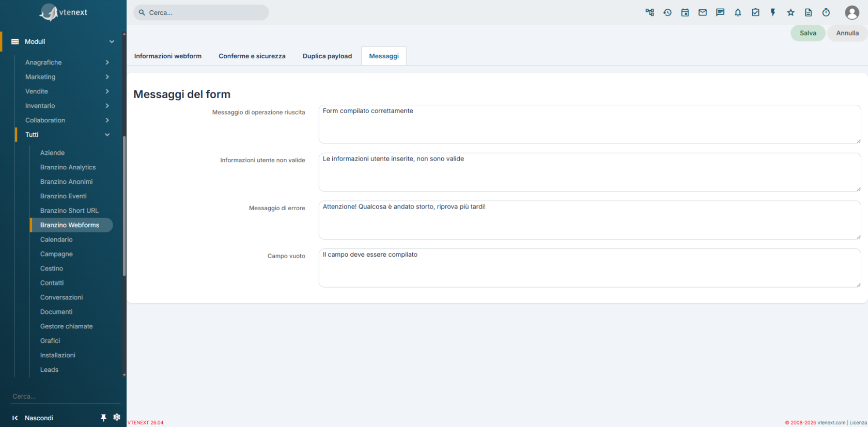Expand the Inventario submenu
The image size is (868, 427).
click(107, 106)
